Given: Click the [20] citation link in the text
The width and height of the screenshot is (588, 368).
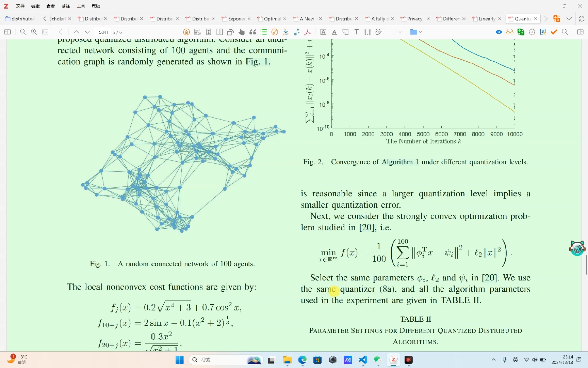Looking at the screenshot, I should coord(489,278).
